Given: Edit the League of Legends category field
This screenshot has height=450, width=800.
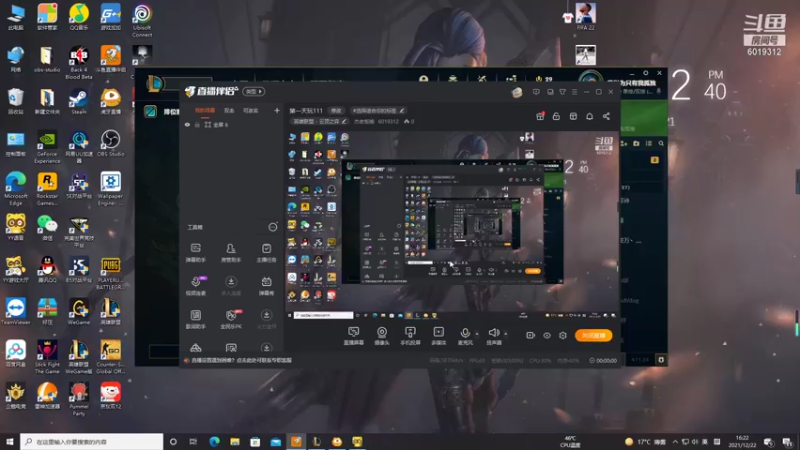Looking at the screenshot, I should 319,121.
